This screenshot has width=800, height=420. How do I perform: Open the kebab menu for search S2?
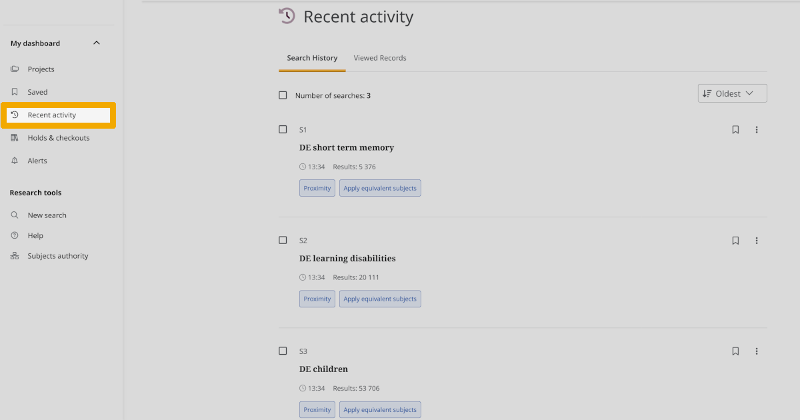point(757,240)
